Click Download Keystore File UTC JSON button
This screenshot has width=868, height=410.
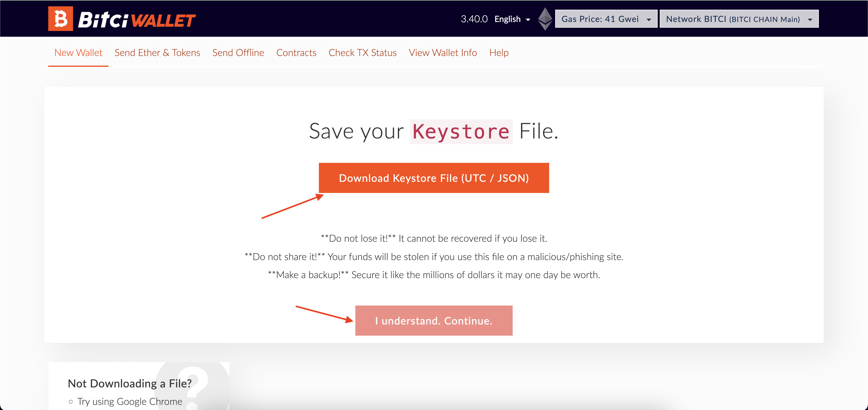(434, 177)
